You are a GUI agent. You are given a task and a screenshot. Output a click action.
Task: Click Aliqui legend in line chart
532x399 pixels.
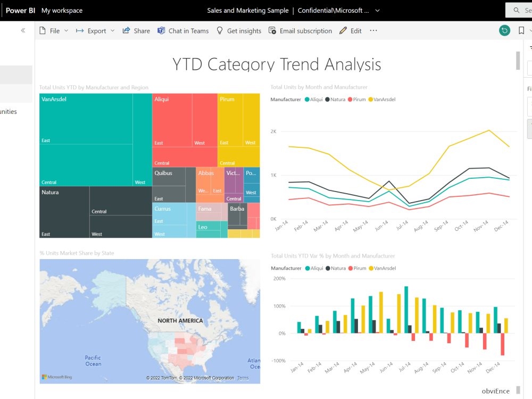click(313, 99)
